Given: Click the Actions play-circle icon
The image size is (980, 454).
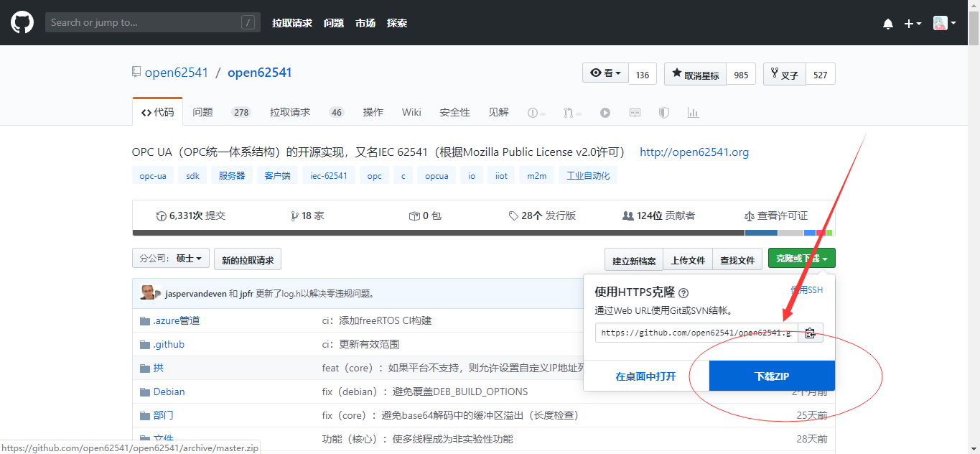Looking at the screenshot, I should 605,112.
